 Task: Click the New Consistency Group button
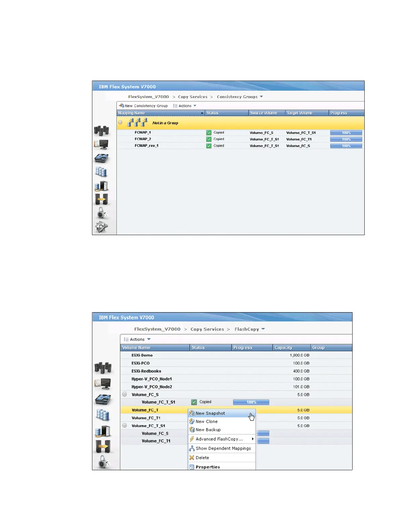click(x=143, y=106)
